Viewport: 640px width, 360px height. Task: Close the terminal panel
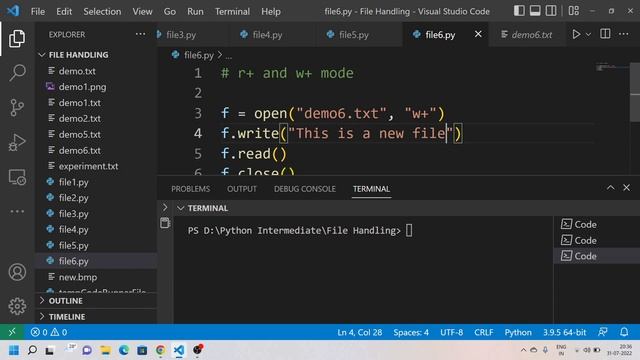tap(626, 188)
